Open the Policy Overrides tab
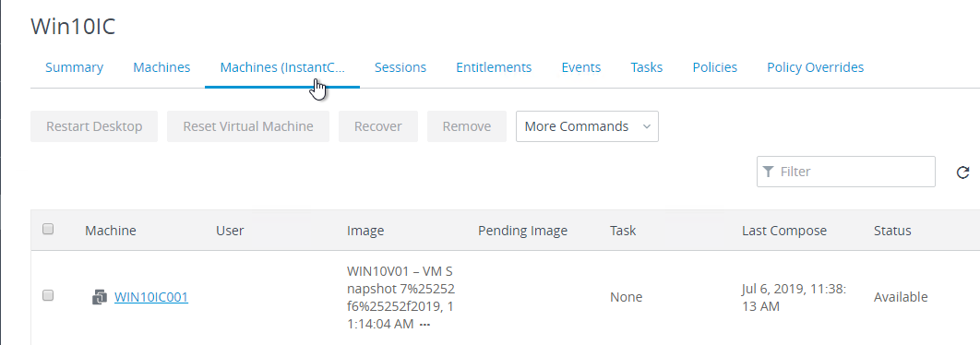This screenshot has height=345, width=980. point(815,67)
